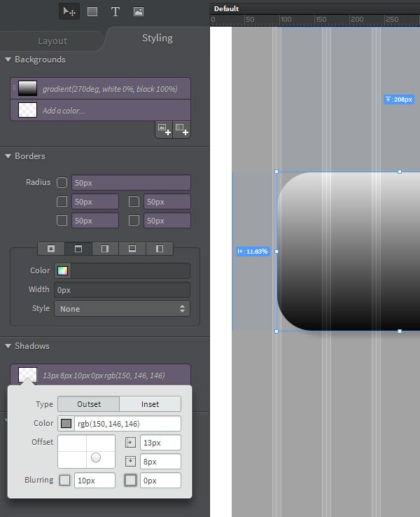Select the pointer move tool
The width and height of the screenshot is (420, 517).
tap(69, 12)
